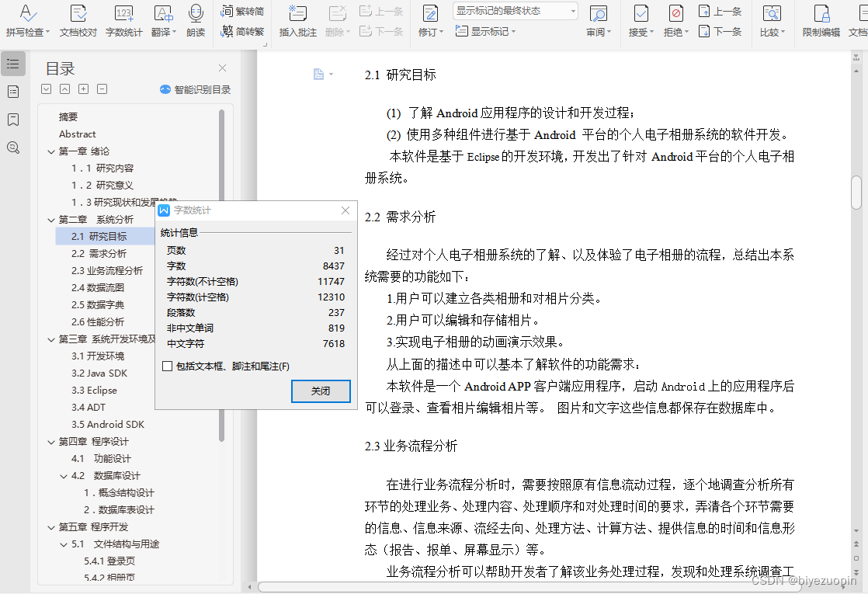Open the 修订 track changes tool

(430, 20)
